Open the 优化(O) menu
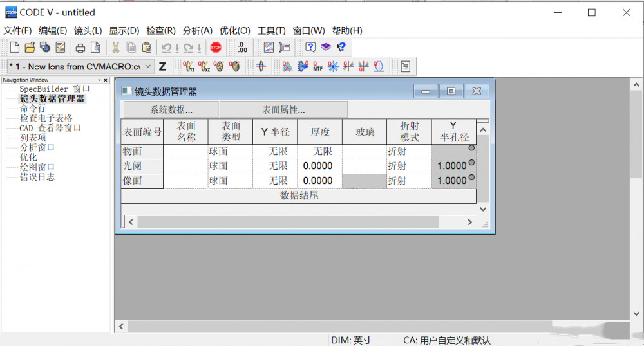644x346 pixels. pyautogui.click(x=234, y=31)
